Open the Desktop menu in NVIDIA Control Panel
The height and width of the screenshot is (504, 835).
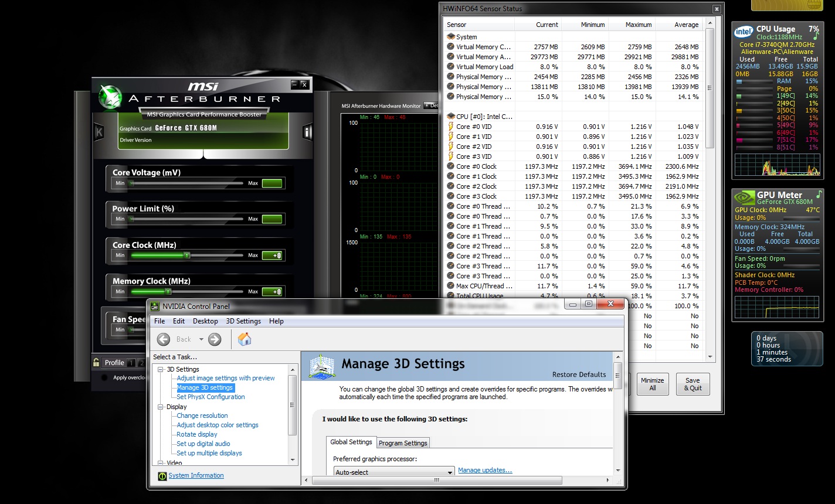click(205, 321)
